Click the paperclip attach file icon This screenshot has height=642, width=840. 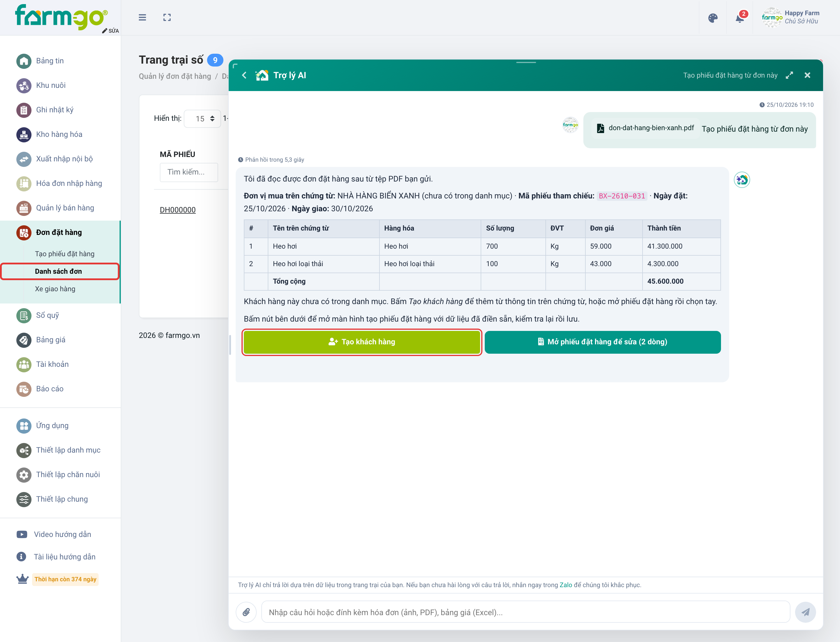click(246, 612)
